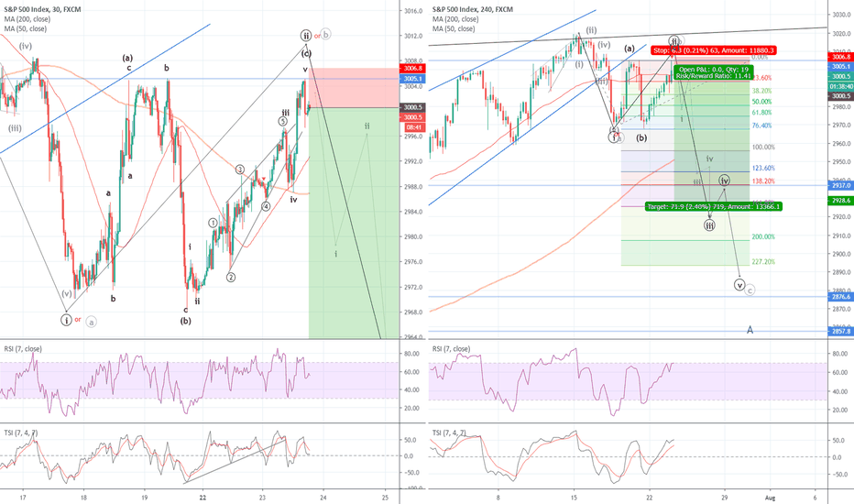Select MA (50, close) legend on 240-minute chart
The width and height of the screenshot is (854, 504).
[x=454, y=29]
